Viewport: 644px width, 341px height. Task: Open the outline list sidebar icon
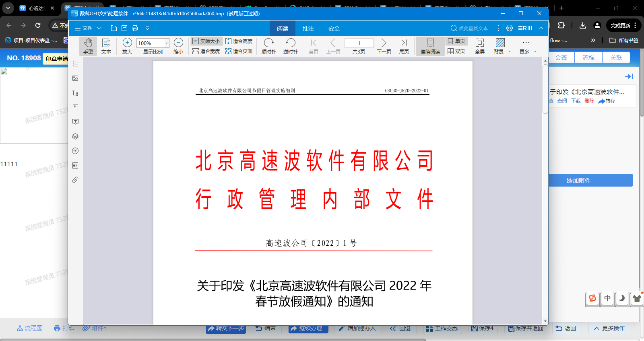click(75, 64)
